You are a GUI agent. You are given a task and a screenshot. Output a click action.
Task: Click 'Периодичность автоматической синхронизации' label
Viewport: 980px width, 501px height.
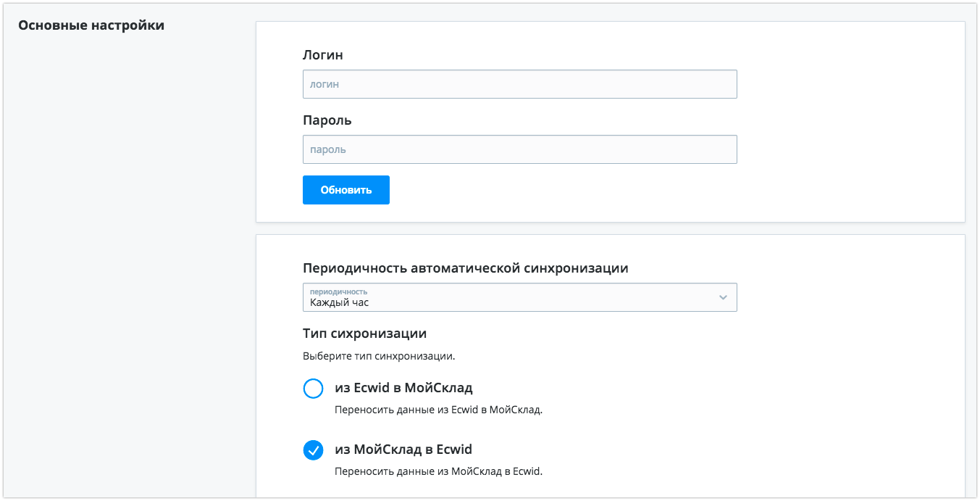coord(466,268)
